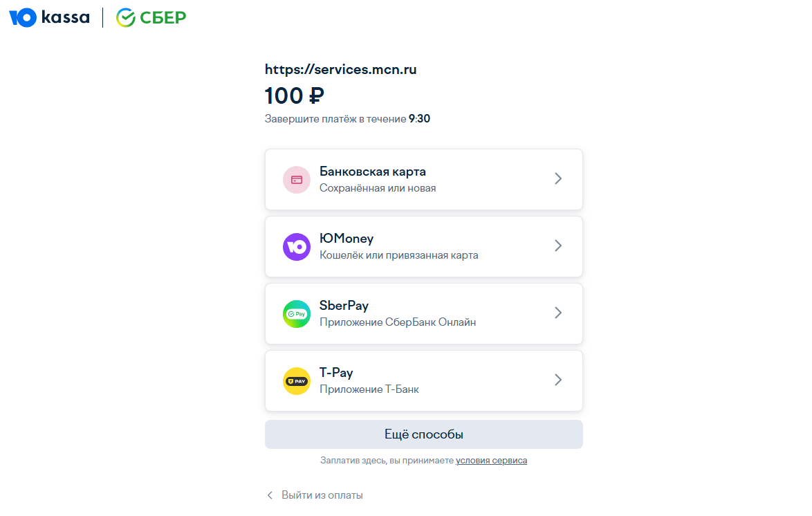Screen dimensions: 812x516
Task: Click the ЮKassa logo in header
Action: pos(49,17)
